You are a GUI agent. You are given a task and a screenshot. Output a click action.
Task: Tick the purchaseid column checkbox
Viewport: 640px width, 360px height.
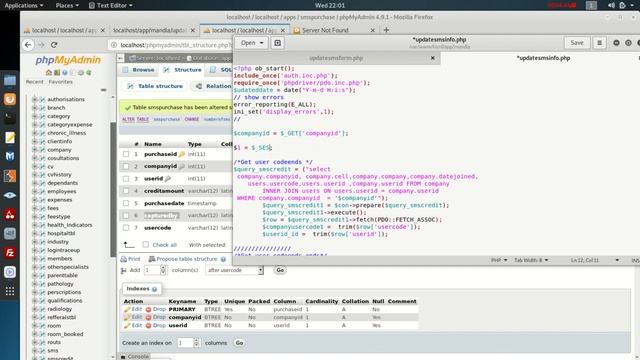click(126, 154)
